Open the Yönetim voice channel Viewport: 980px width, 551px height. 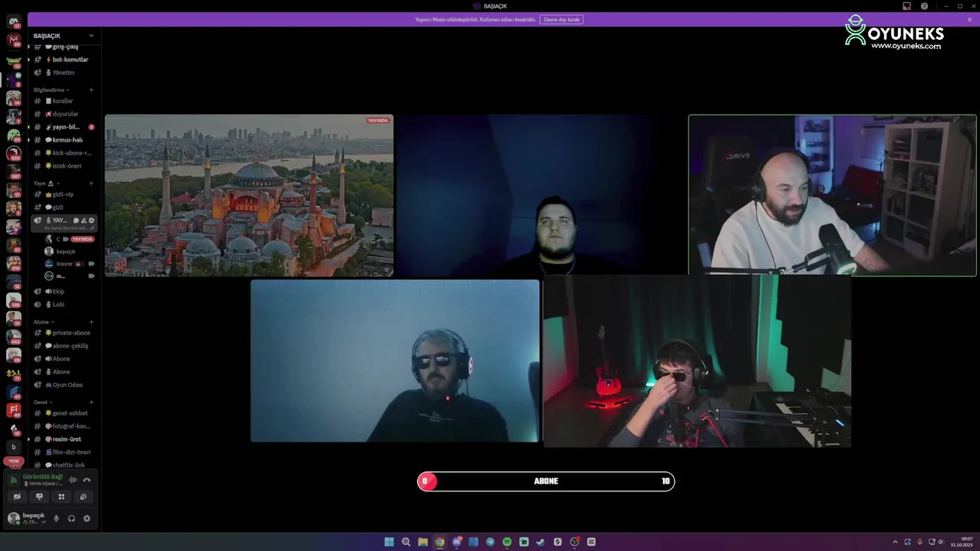[63, 73]
